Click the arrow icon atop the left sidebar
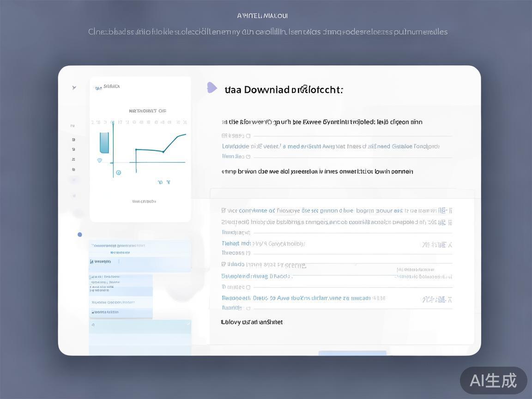The height and width of the screenshot is (399, 532). click(74, 87)
